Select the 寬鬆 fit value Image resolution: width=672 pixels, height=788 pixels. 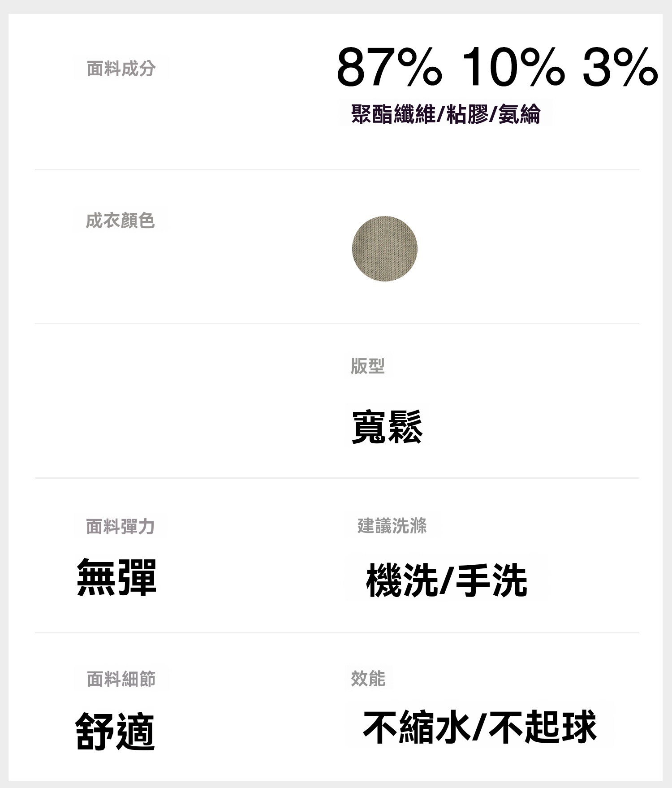pyautogui.click(x=387, y=427)
